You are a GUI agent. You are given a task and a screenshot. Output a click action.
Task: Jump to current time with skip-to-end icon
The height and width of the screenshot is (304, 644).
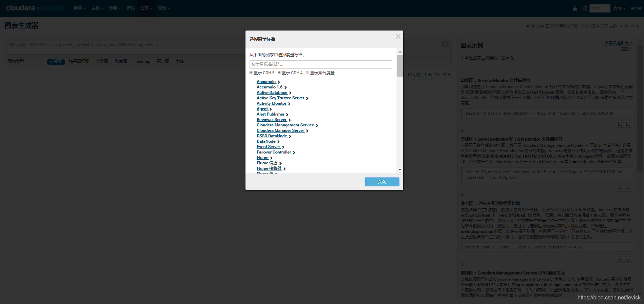click(x=627, y=26)
